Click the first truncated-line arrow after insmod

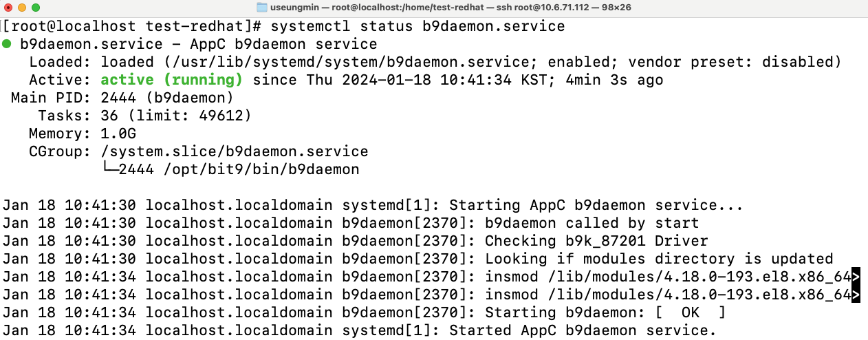pos(856,277)
